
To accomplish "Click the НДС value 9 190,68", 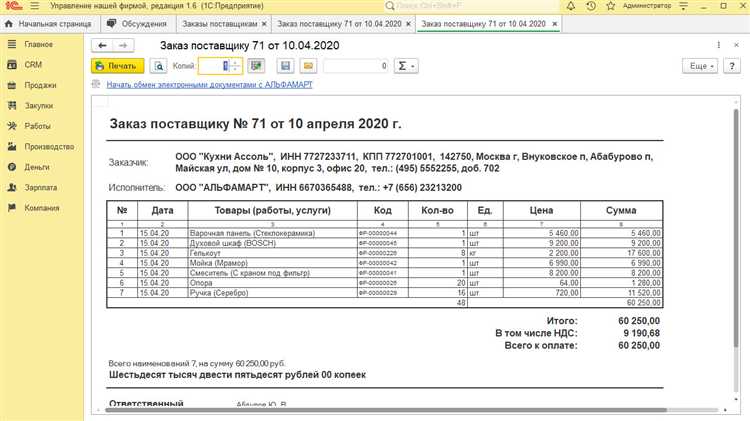I will pyautogui.click(x=641, y=333).
